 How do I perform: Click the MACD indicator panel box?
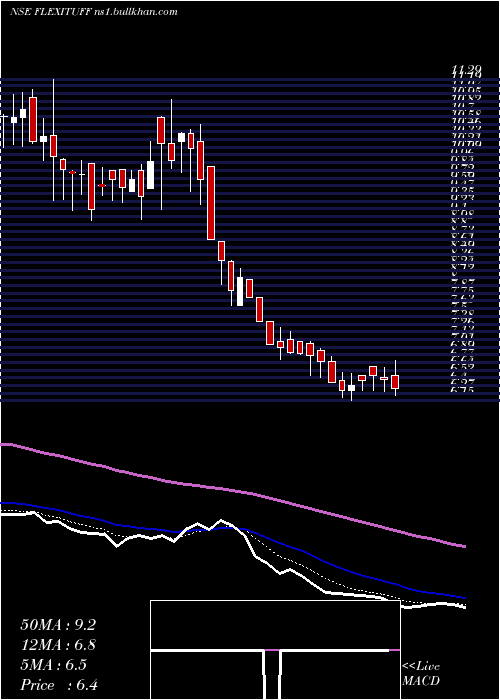click(275, 650)
